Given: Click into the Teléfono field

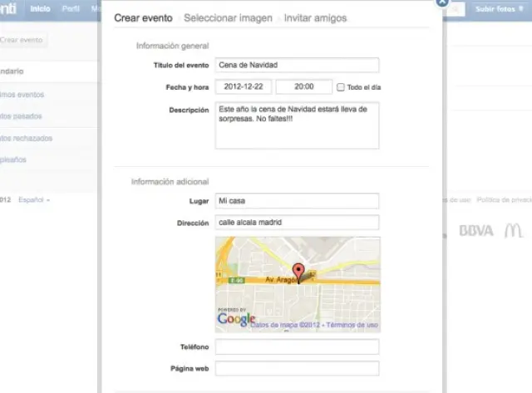Looking at the screenshot, I should point(297,346).
